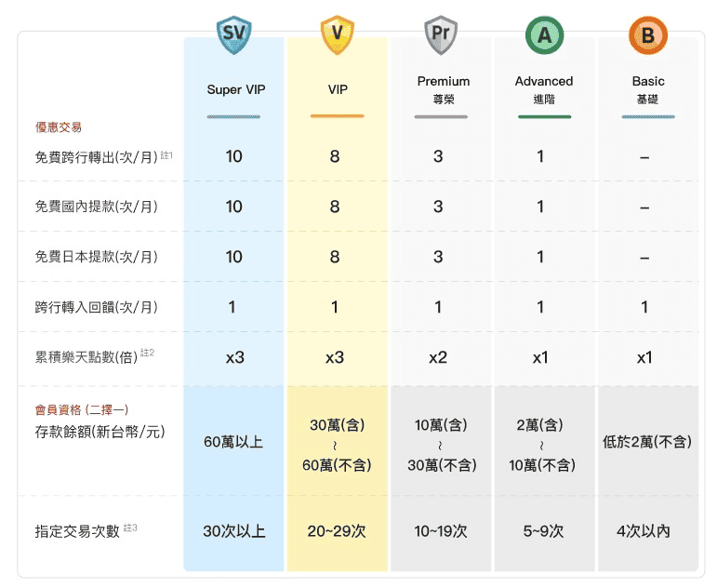Click VIP 免費國內提款 value 8
The height and width of the screenshot is (588, 717).
click(x=335, y=207)
